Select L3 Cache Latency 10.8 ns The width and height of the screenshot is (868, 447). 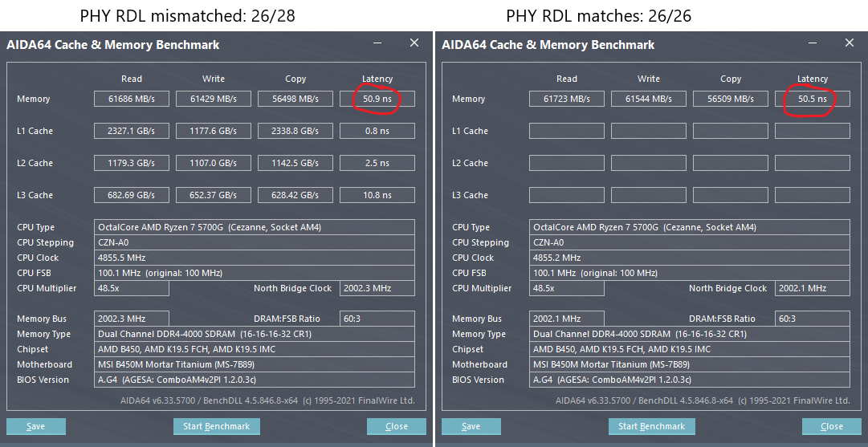coord(377,195)
